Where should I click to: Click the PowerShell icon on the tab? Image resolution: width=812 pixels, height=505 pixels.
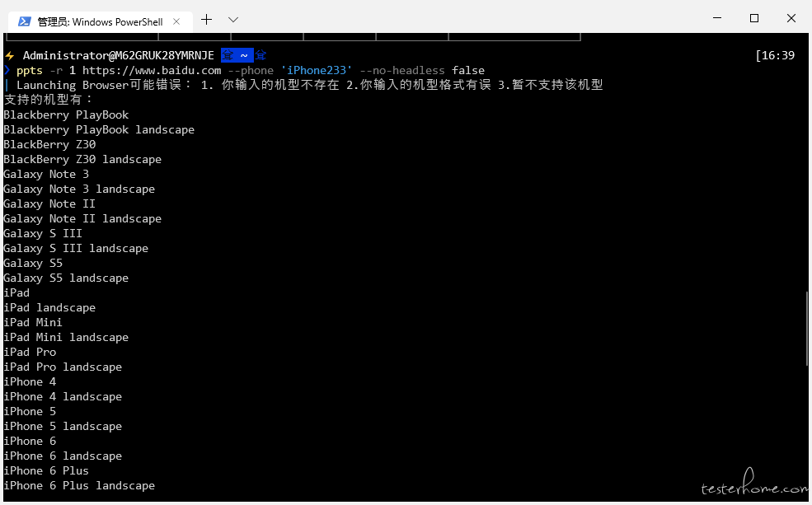[25, 21]
